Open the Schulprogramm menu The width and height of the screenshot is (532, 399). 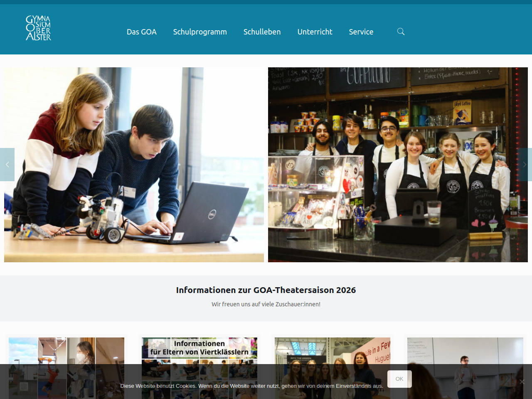pos(200,32)
